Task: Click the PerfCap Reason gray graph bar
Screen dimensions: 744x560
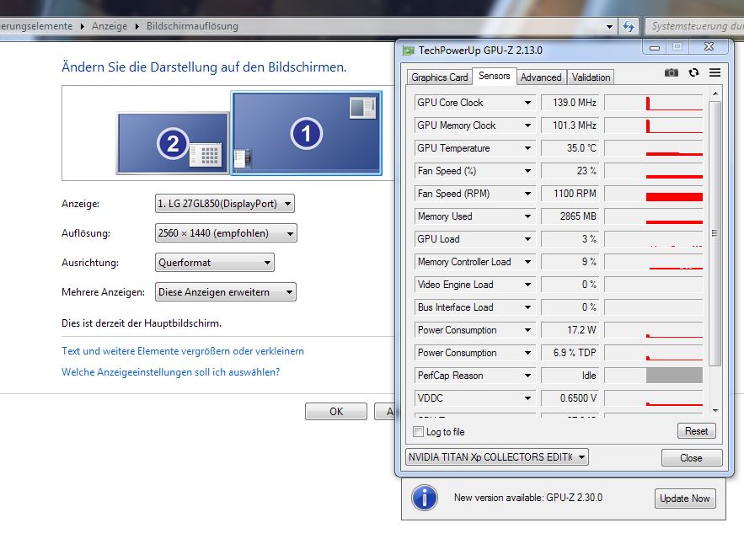Action: (674, 376)
